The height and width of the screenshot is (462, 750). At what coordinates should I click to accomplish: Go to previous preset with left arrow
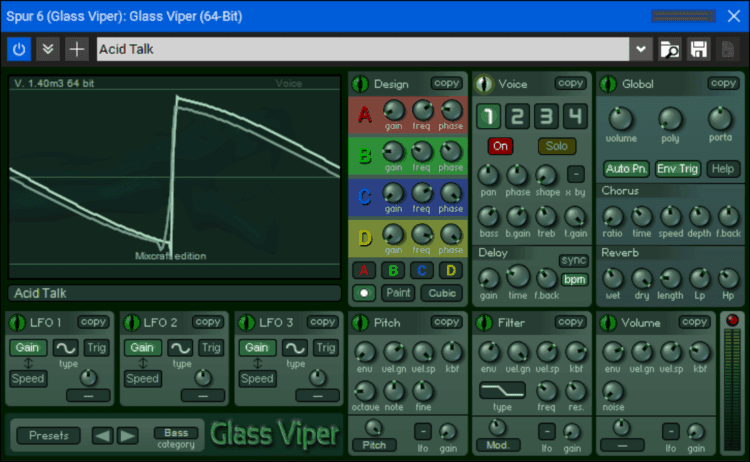(x=102, y=436)
